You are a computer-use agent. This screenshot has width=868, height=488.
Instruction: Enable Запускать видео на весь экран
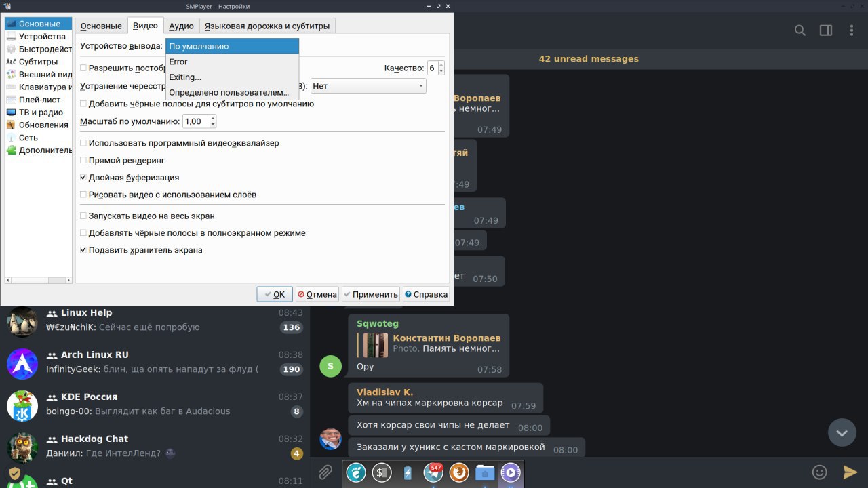click(x=83, y=216)
